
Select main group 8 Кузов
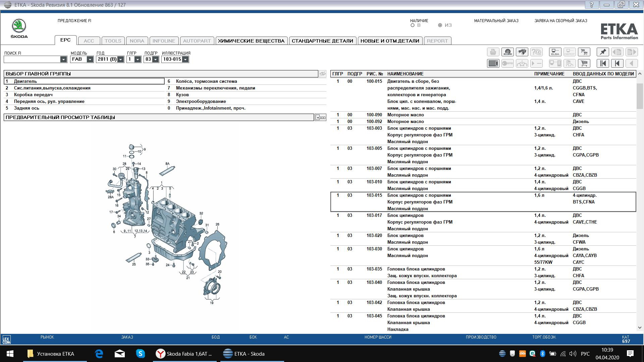[182, 95]
